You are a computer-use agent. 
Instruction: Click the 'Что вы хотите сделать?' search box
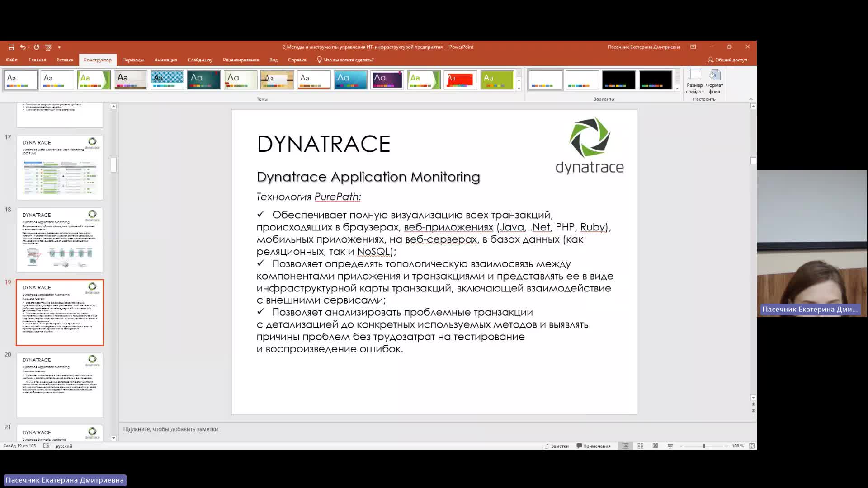coord(346,60)
